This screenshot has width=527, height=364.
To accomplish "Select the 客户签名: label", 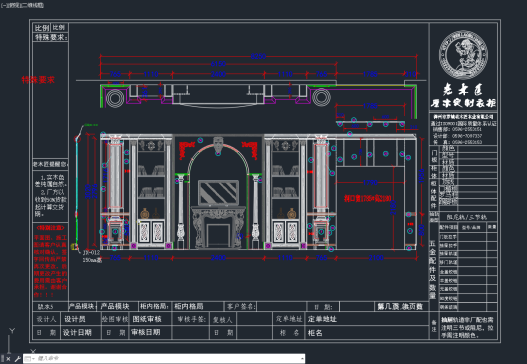I will [x=241, y=306].
